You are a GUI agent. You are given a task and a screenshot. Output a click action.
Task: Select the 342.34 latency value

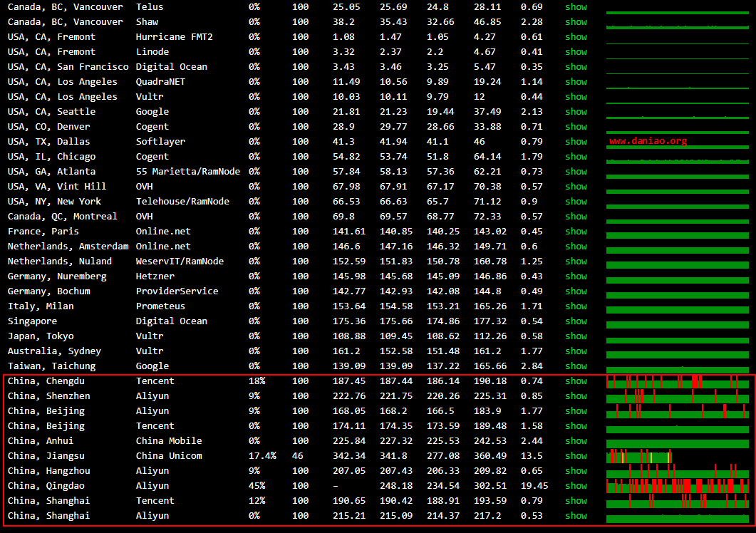click(349, 456)
